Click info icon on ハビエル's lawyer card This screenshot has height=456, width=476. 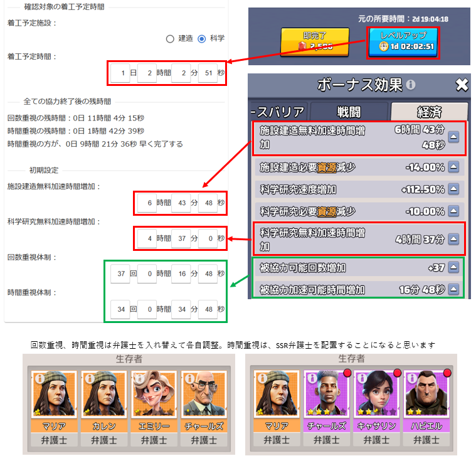pos(412,378)
